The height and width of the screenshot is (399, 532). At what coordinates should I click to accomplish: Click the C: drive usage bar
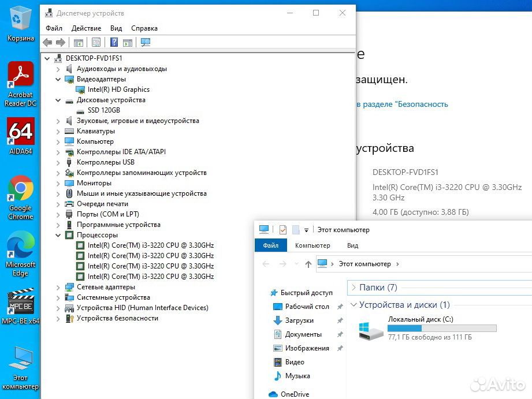(x=442, y=328)
